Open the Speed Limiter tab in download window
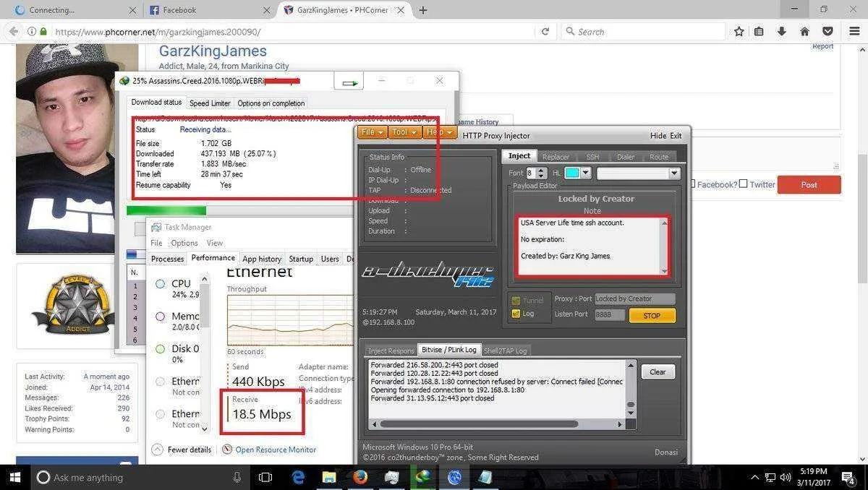Image resolution: width=868 pixels, height=490 pixels. [210, 103]
